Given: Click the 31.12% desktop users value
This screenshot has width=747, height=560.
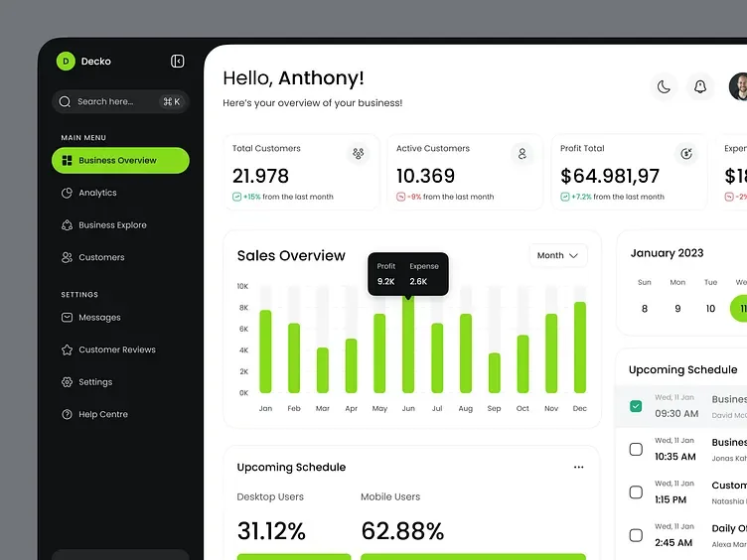Looking at the screenshot, I should [271, 530].
